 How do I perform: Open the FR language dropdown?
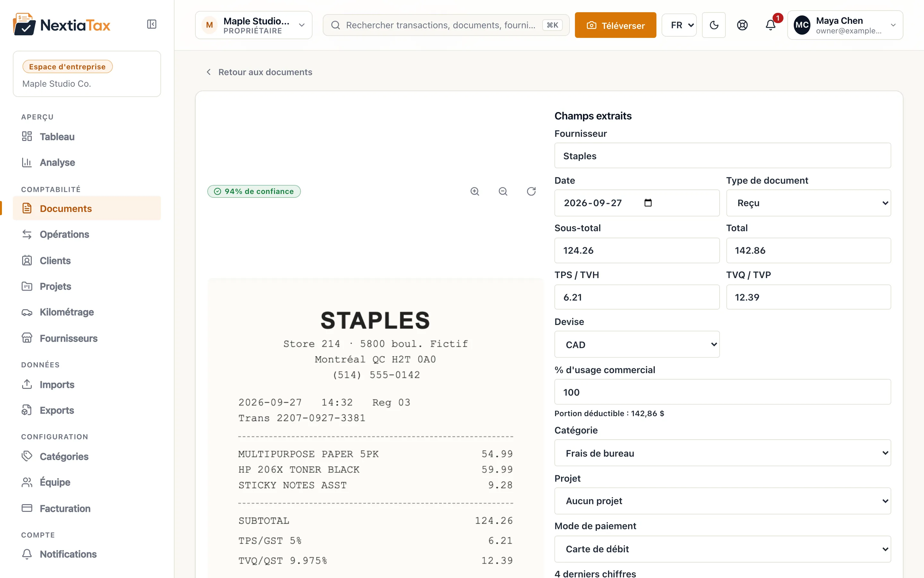pos(679,25)
